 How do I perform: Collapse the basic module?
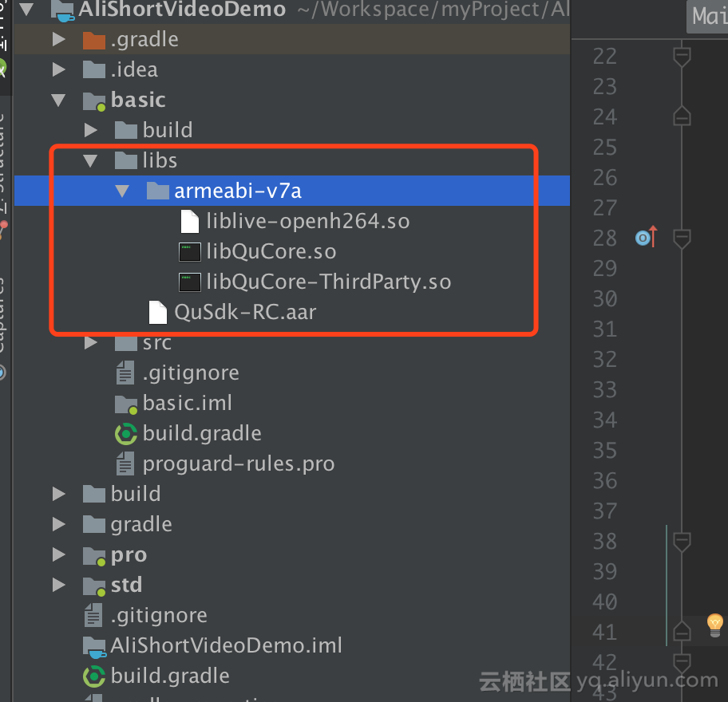point(58,101)
